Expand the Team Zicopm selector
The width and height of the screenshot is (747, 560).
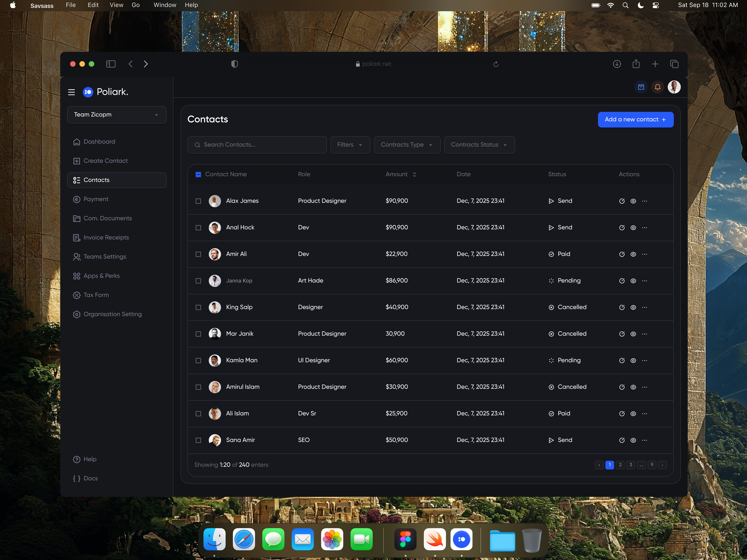117,115
